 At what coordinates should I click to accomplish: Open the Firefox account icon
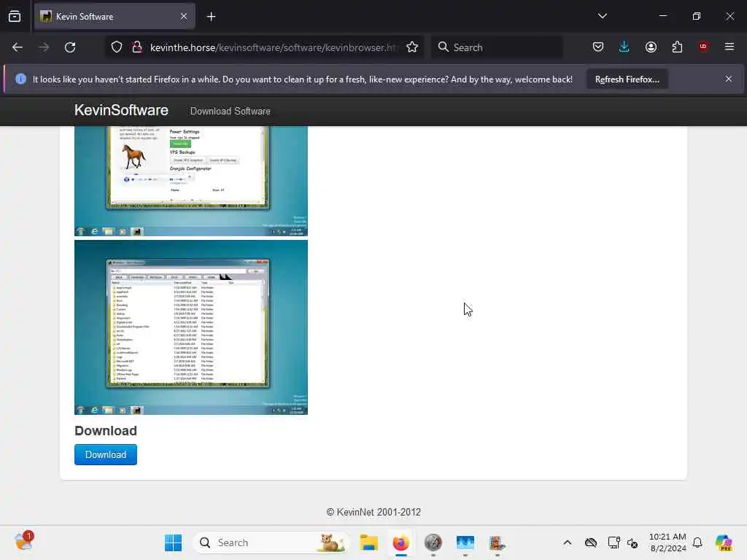point(651,47)
